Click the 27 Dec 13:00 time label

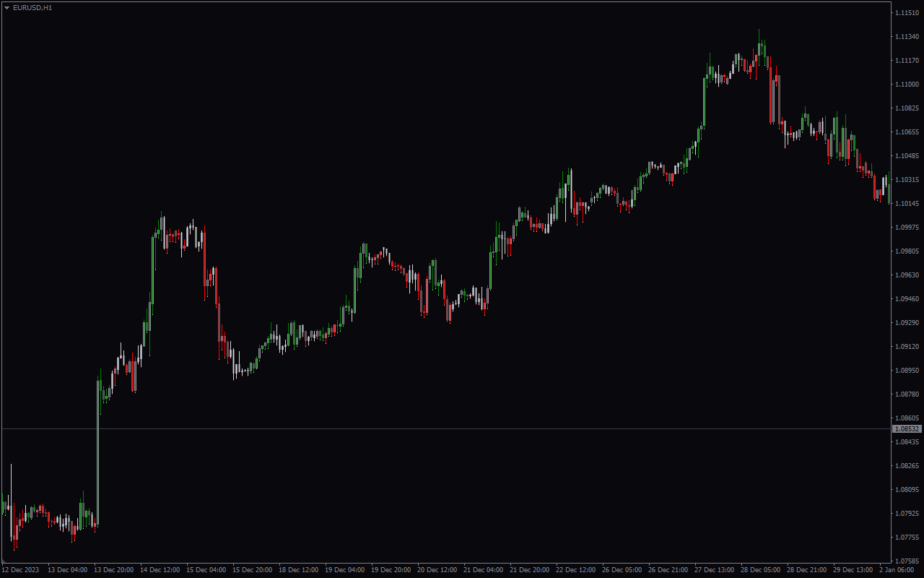[715, 570]
